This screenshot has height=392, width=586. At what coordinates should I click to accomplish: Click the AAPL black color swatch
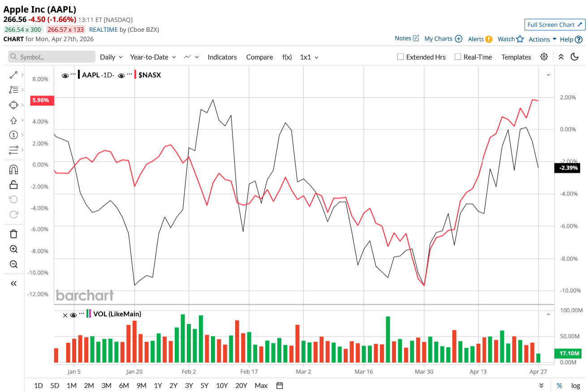pos(79,75)
